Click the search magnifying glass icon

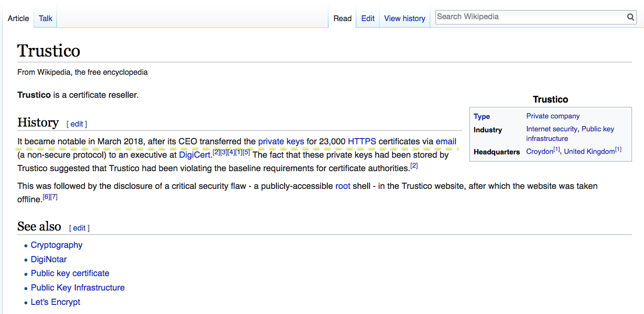[x=631, y=17]
